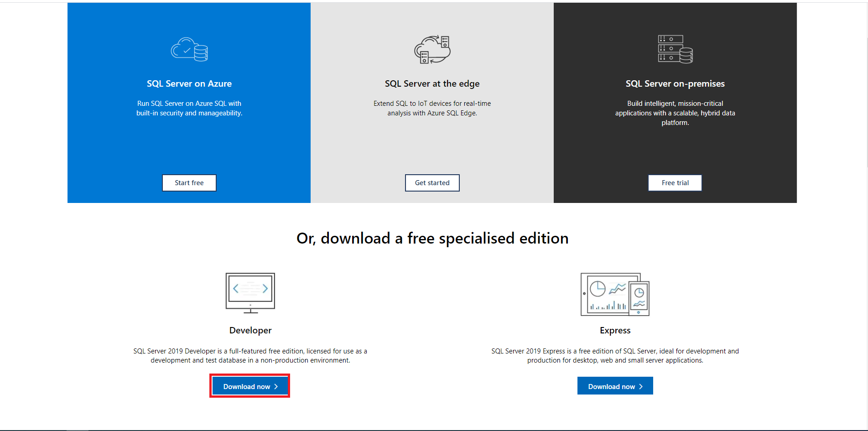Click the edge cloud sync icon

[432, 49]
